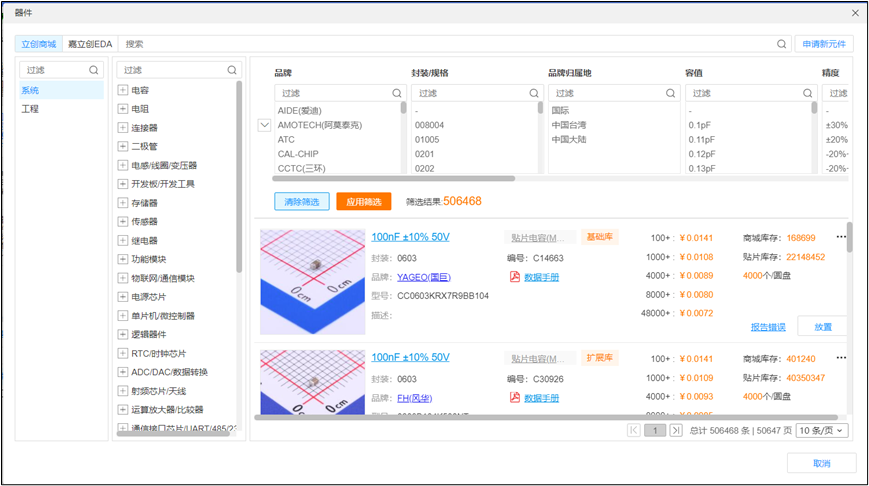Click 应用筛选 button
The height and width of the screenshot is (486, 869).
[x=364, y=201]
